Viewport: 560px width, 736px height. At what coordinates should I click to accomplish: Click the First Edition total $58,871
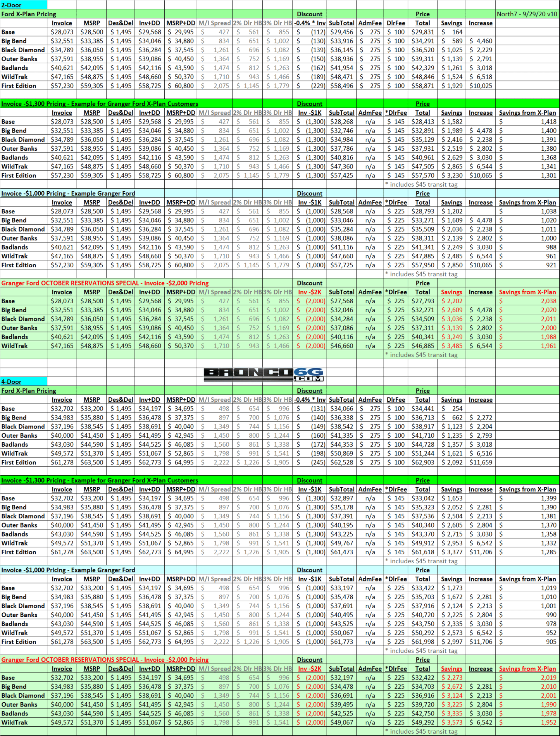tap(423, 86)
